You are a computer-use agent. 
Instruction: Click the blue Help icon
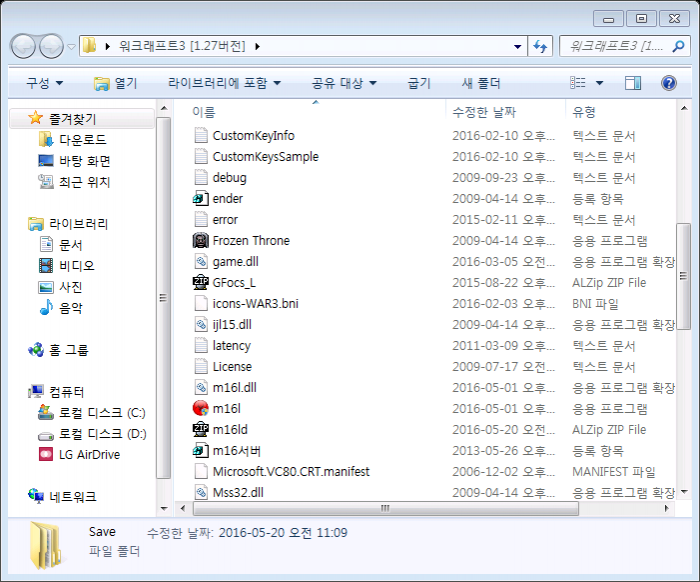click(668, 83)
